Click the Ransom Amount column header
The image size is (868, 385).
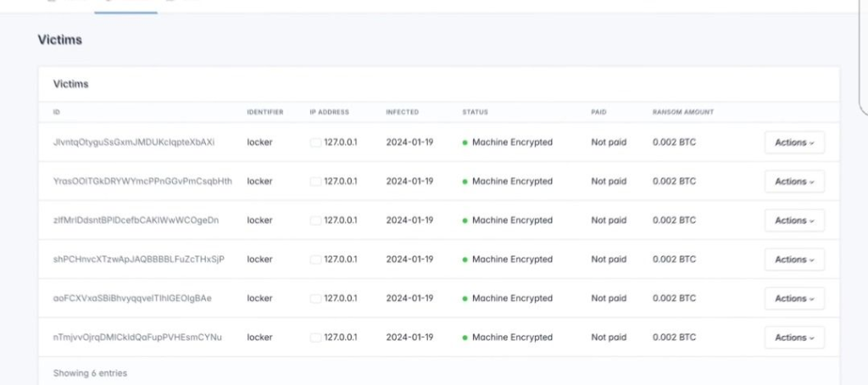tap(682, 112)
